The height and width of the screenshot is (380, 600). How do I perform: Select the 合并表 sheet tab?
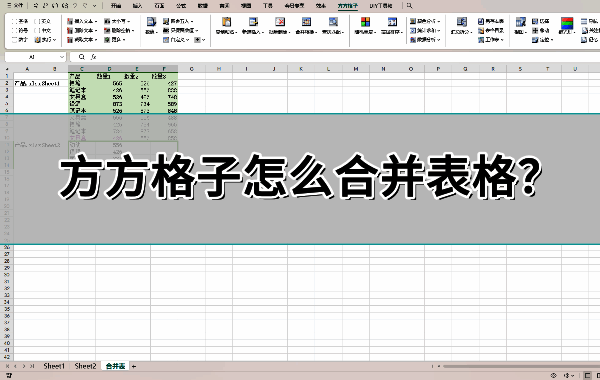tap(115, 366)
